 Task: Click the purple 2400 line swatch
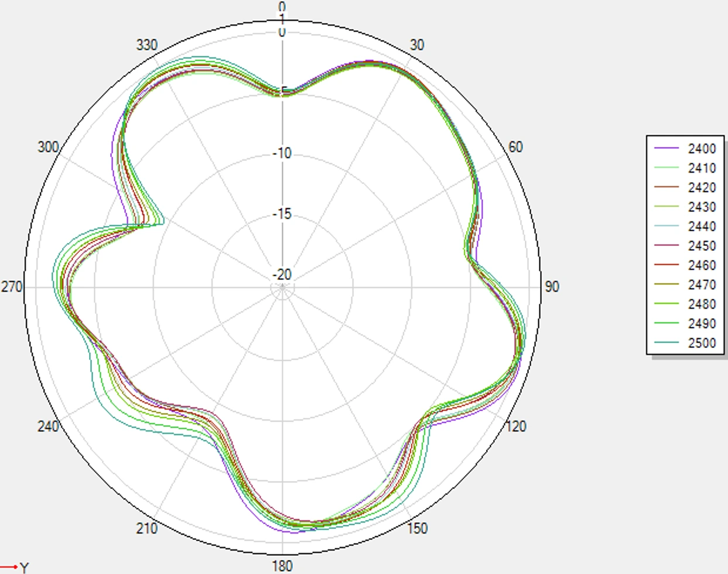(x=667, y=149)
